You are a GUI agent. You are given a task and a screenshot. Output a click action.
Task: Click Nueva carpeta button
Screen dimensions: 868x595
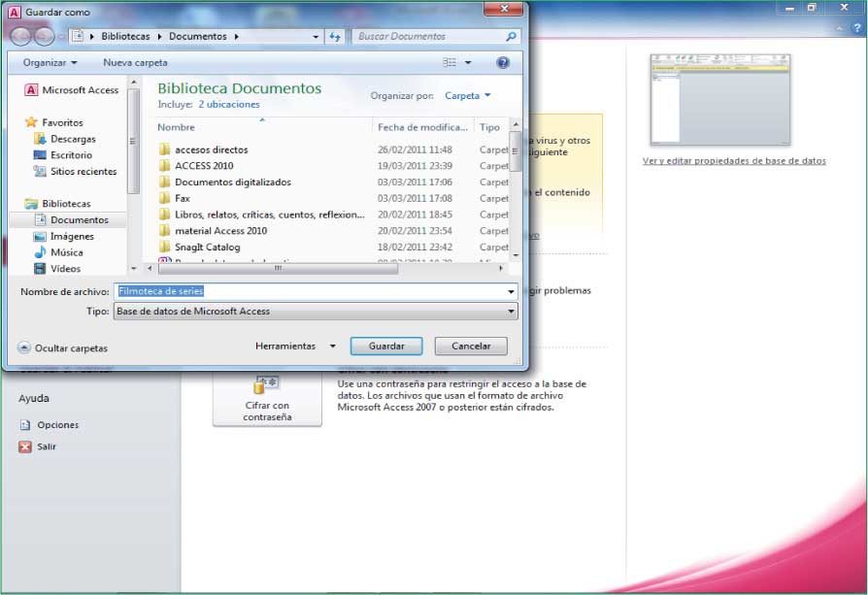(135, 62)
